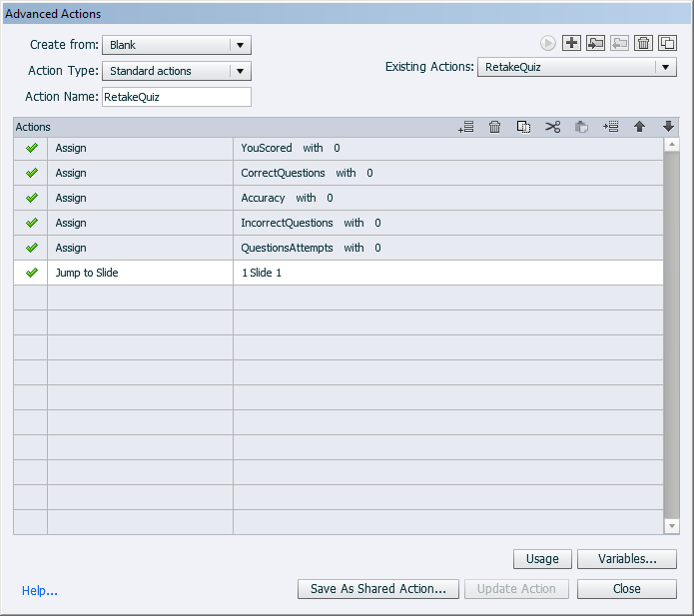The image size is (694, 616).
Task: Toggle green checkmark for YouScored assign row
Action: pyautogui.click(x=31, y=148)
